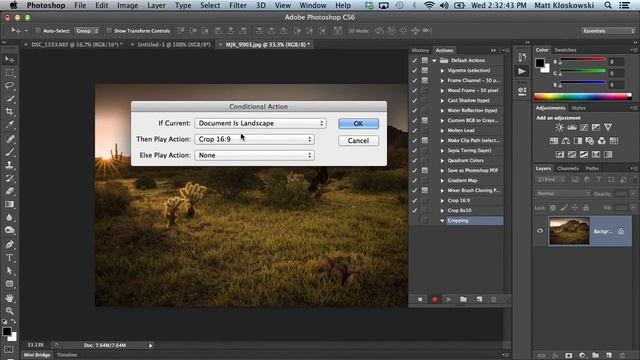Collapse the Default Actions set

435,60
